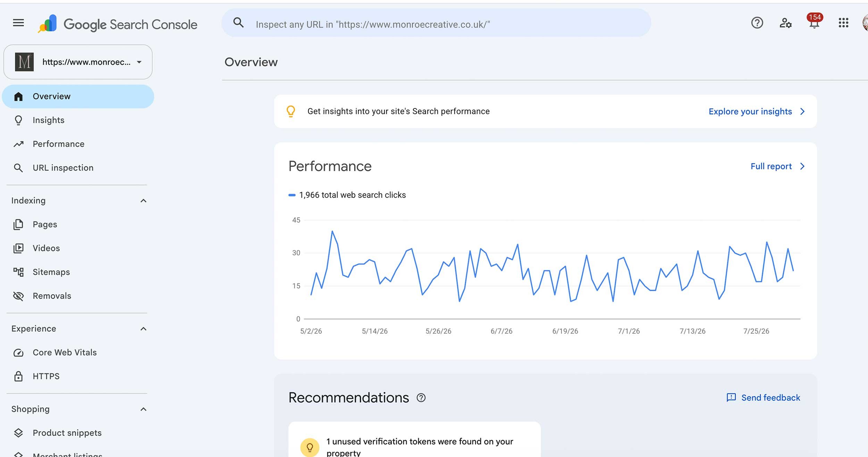Click the Core Web Vitals gauge icon
Screen dimensions: 868x457
point(18,353)
